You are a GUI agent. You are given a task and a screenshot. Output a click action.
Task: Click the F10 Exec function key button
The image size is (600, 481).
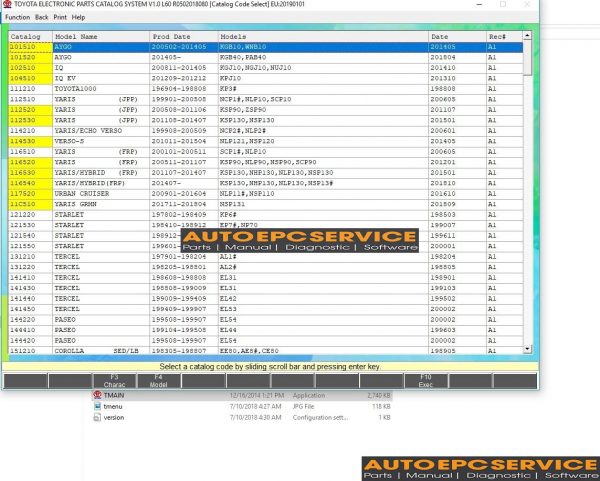coord(426,381)
